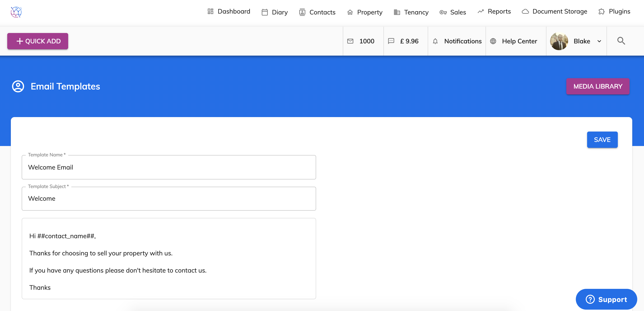Click the Email Templates person icon
Image resolution: width=644 pixels, height=311 pixels.
pyautogui.click(x=18, y=86)
